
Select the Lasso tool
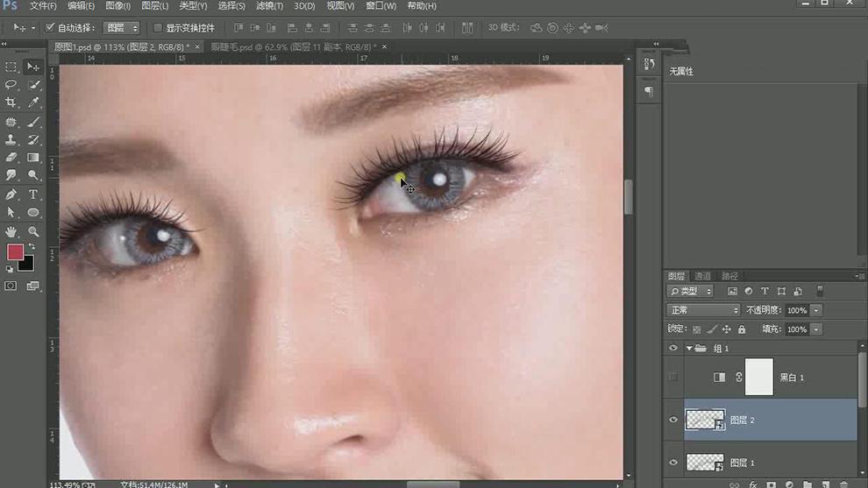[x=11, y=85]
